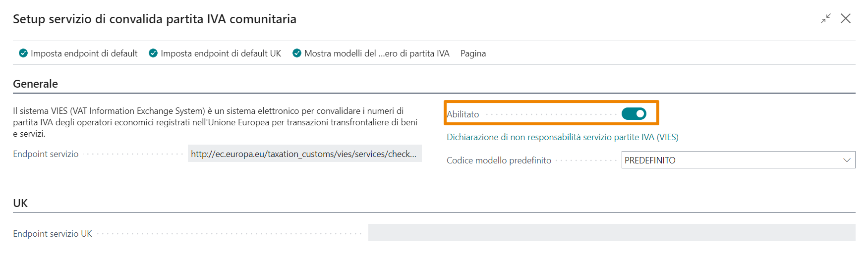The width and height of the screenshot is (868, 261).
Task: Collapse the UK section heading
Action: [20, 203]
